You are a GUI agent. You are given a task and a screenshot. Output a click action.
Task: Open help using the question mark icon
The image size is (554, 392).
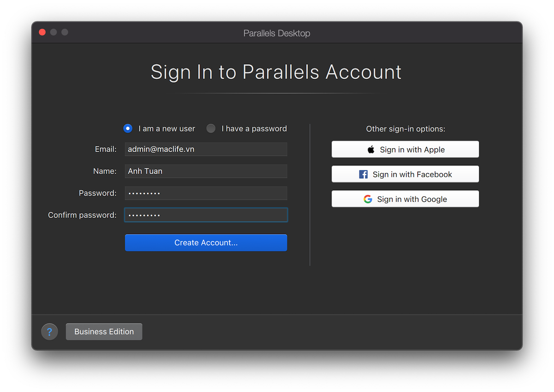point(49,332)
